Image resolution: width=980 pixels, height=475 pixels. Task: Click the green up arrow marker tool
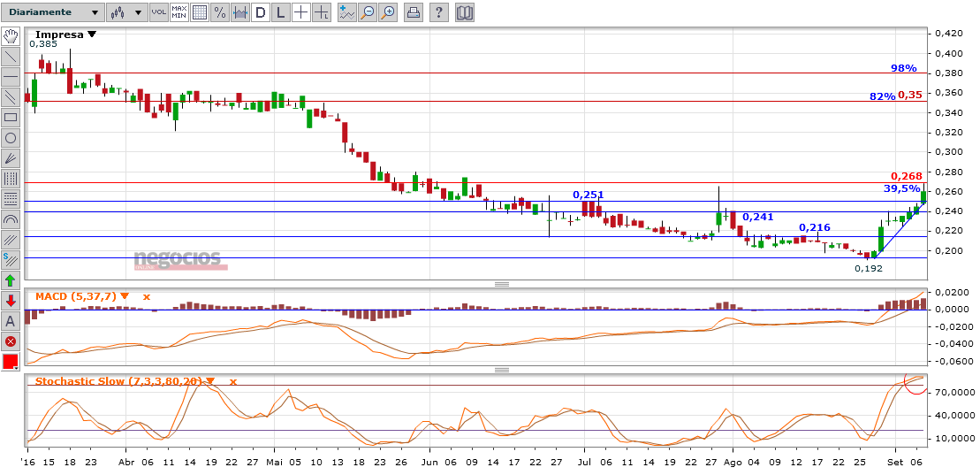pyautogui.click(x=11, y=280)
